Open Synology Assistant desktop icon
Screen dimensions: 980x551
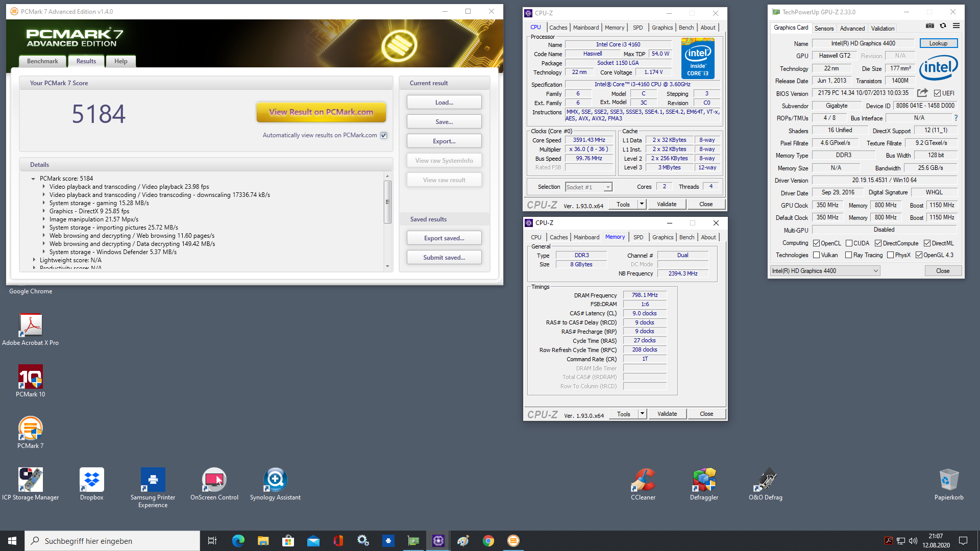point(276,484)
